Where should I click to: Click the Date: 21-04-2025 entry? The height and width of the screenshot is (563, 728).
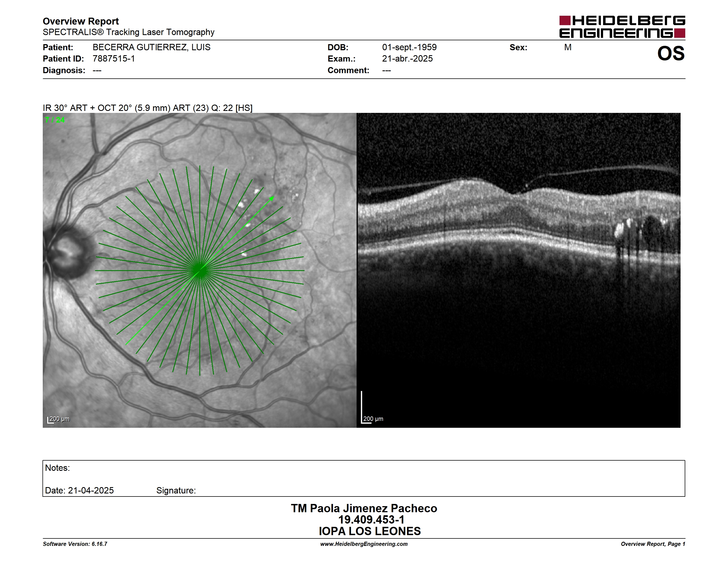(x=79, y=490)
